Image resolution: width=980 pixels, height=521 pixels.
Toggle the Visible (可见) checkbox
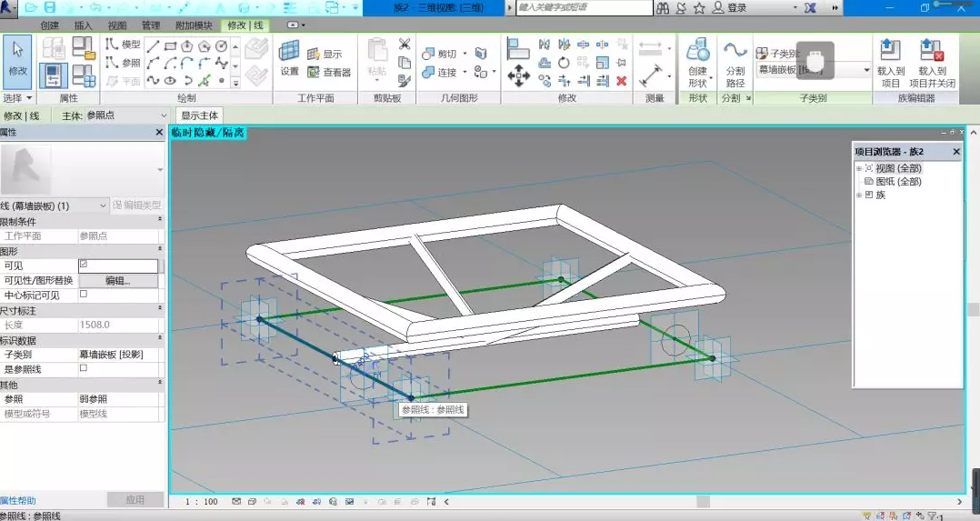tap(84, 265)
